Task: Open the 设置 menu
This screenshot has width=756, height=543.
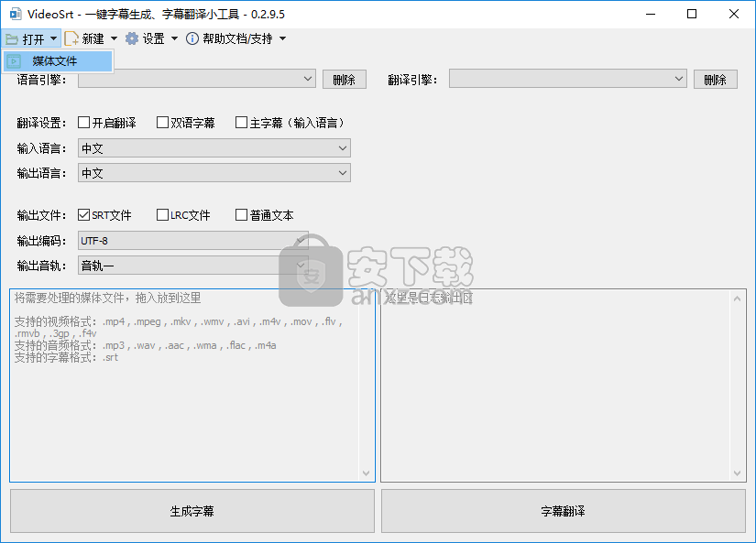Action: tap(152, 38)
